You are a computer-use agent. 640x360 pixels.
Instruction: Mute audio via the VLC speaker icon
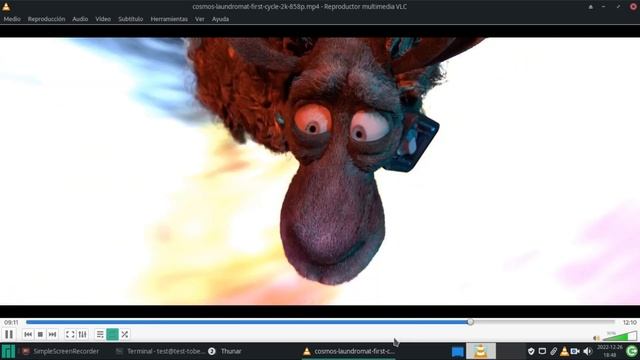(597, 338)
